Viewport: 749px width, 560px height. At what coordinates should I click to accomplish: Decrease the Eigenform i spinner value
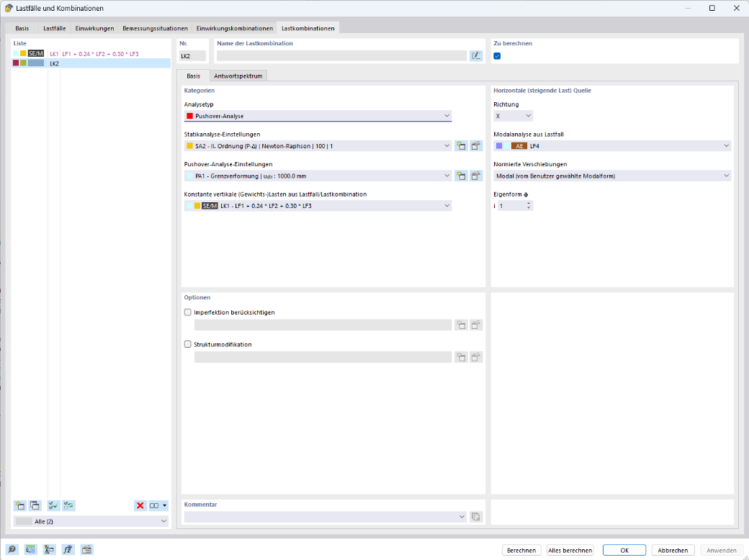(x=529, y=208)
